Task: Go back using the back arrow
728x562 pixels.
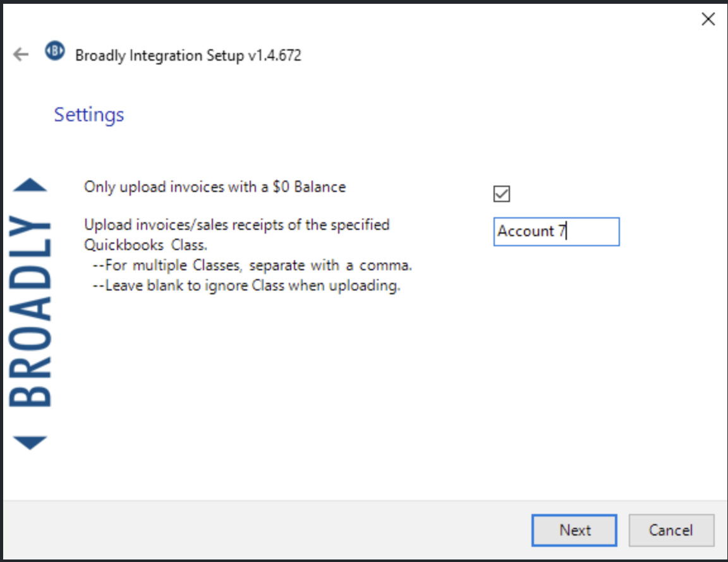Action: point(21,54)
